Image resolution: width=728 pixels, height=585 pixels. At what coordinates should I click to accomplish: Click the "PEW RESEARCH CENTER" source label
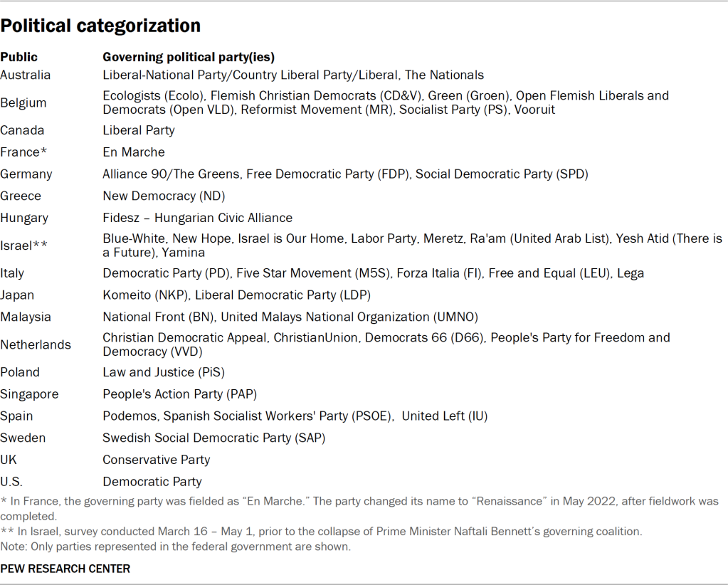tap(65, 569)
